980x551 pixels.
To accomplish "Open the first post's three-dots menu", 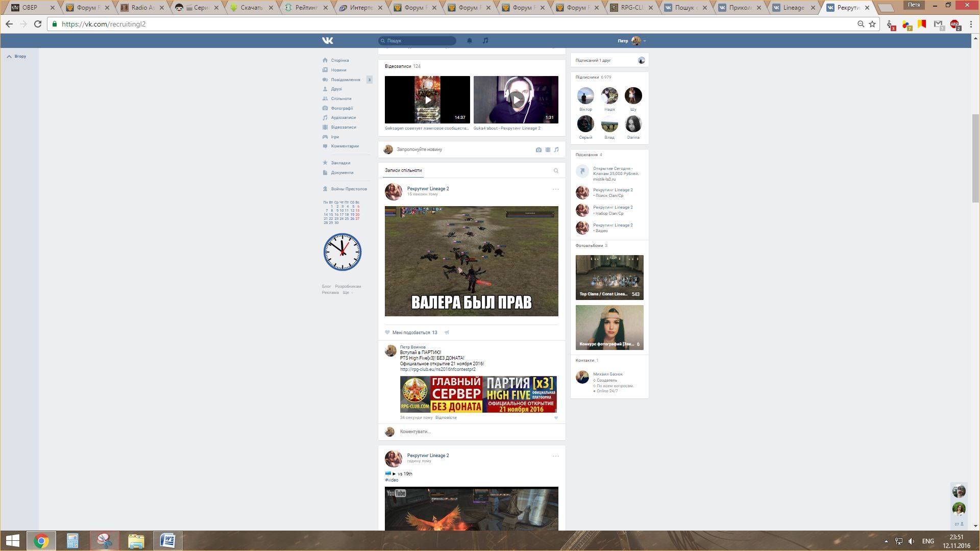I will point(555,189).
